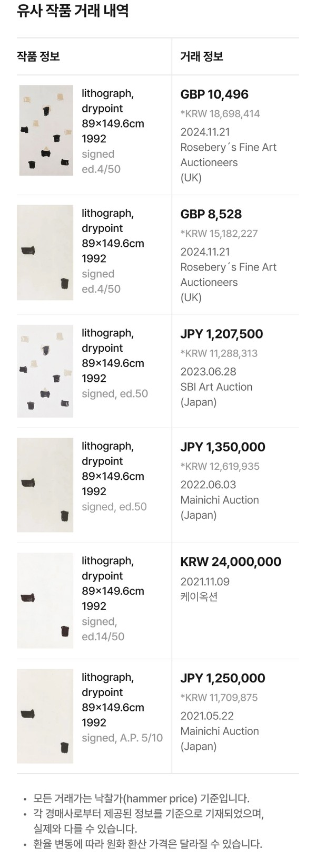This screenshot has height=868, width=316.
Task: Tap the KRW 24,000,000 price
Action: click(231, 562)
